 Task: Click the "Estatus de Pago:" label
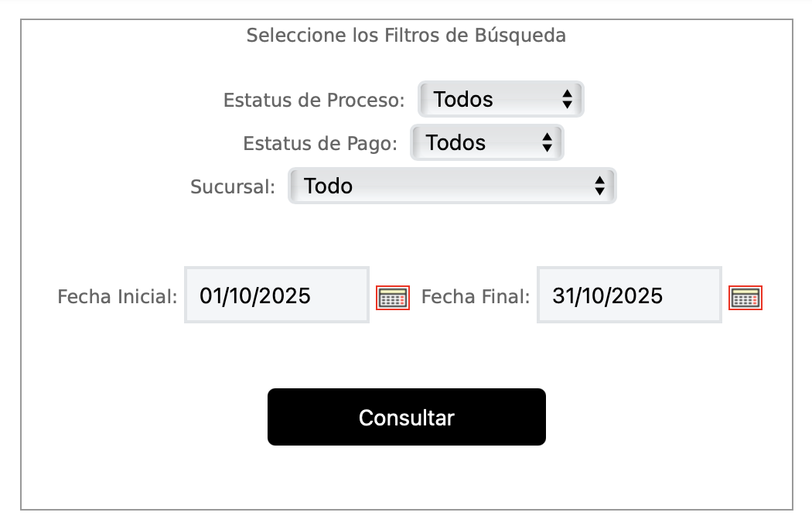(320, 144)
